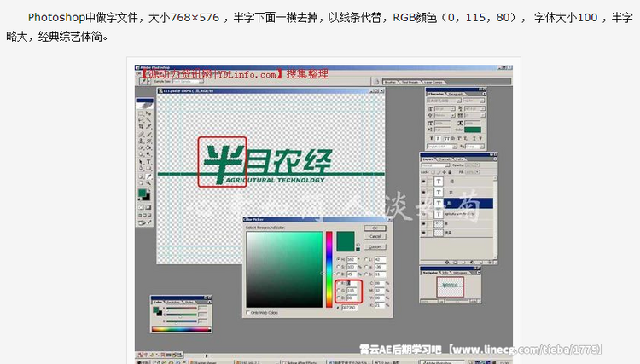The width and height of the screenshot is (640, 364).
Task: Select the H hue radio button
Action: pyautogui.click(x=338, y=259)
